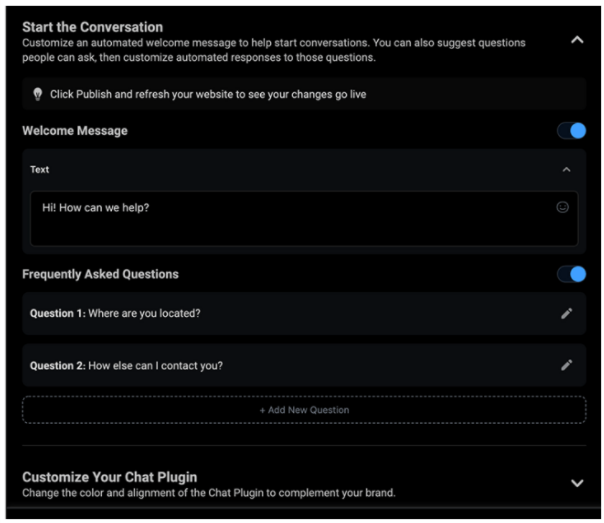Collapse the Text panel chevron
This screenshot has height=523, width=604.
pos(566,169)
